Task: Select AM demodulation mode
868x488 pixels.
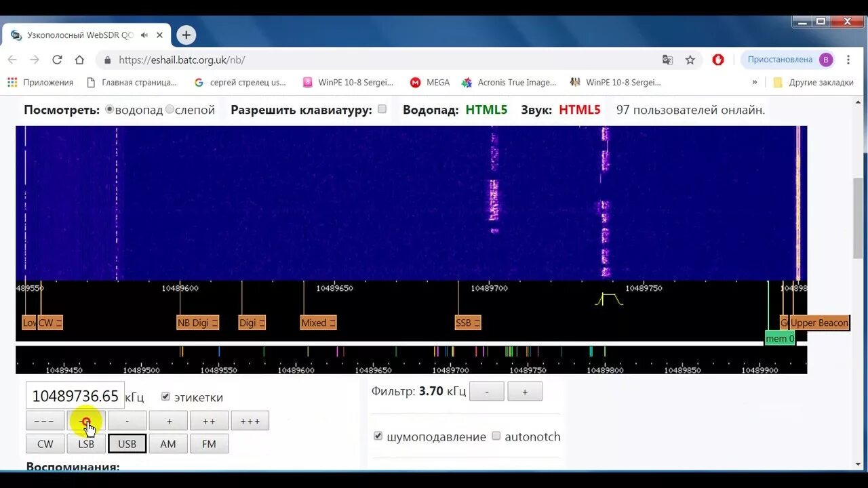Action: 168,444
